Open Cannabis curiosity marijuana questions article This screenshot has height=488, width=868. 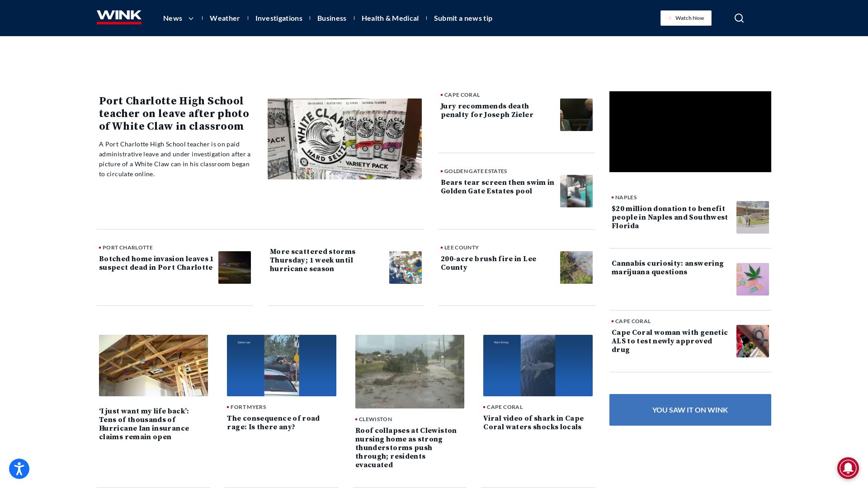tap(667, 267)
